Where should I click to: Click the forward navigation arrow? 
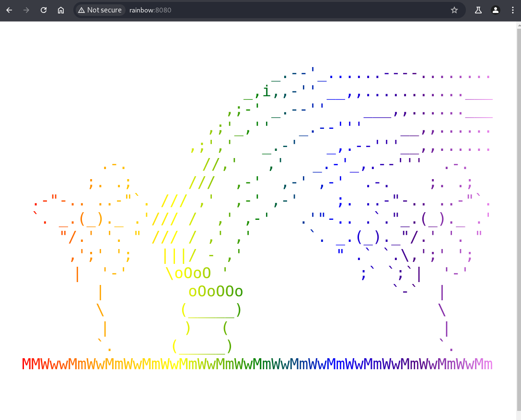tap(26, 10)
